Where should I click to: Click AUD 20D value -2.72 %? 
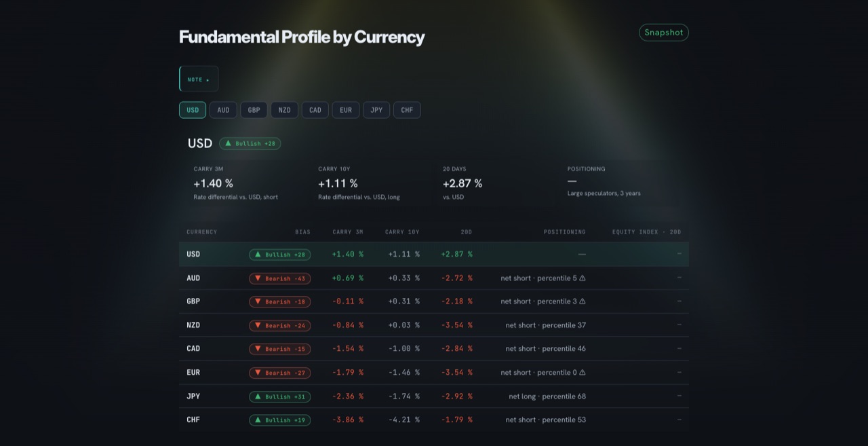(x=456, y=278)
